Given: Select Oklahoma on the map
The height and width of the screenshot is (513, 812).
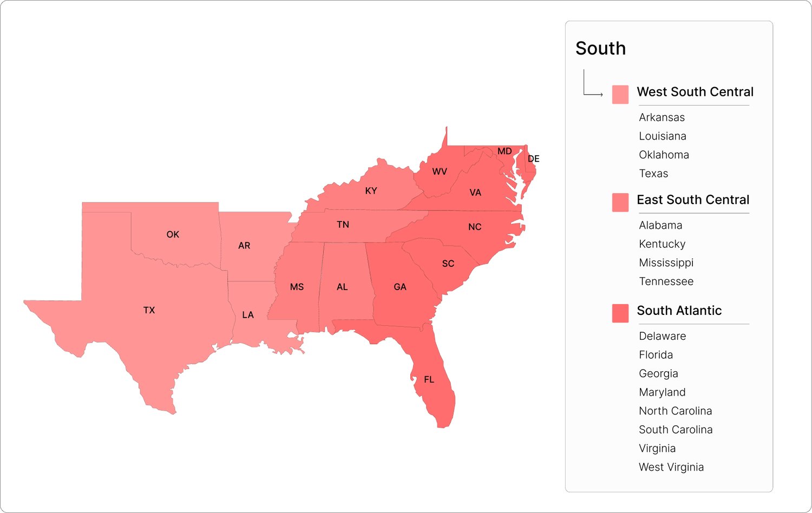Looking at the screenshot, I should point(173,234).
